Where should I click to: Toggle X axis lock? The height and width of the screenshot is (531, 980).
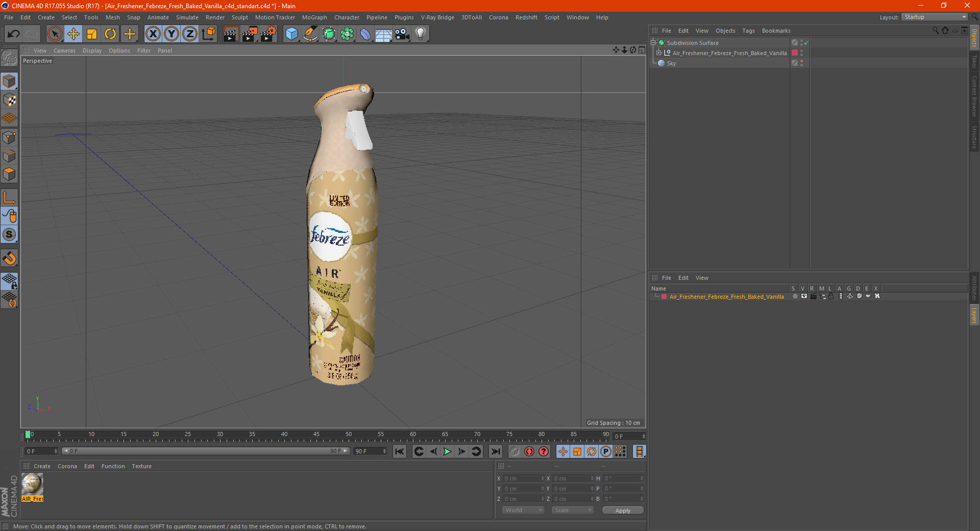click(x=153, y=34)
